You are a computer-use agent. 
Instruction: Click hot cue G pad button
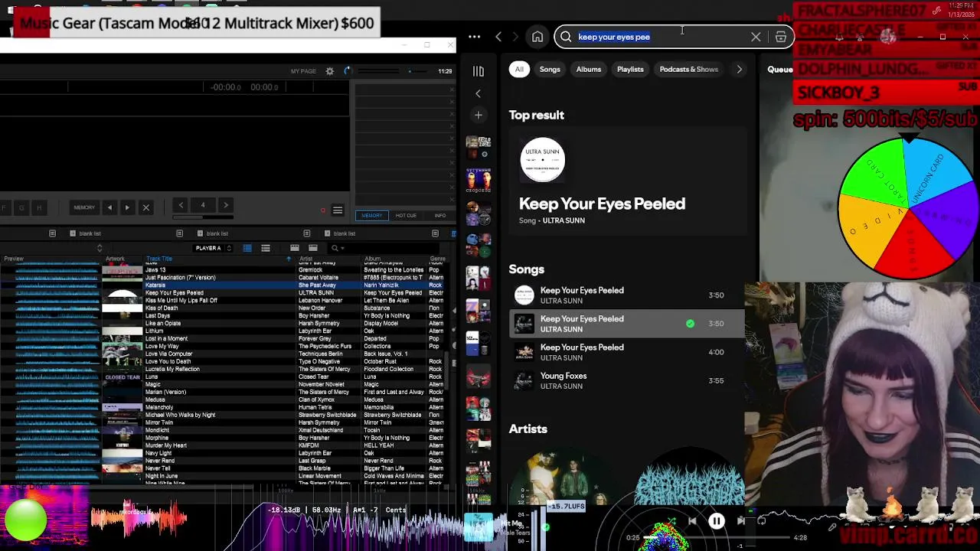(21, 207)
